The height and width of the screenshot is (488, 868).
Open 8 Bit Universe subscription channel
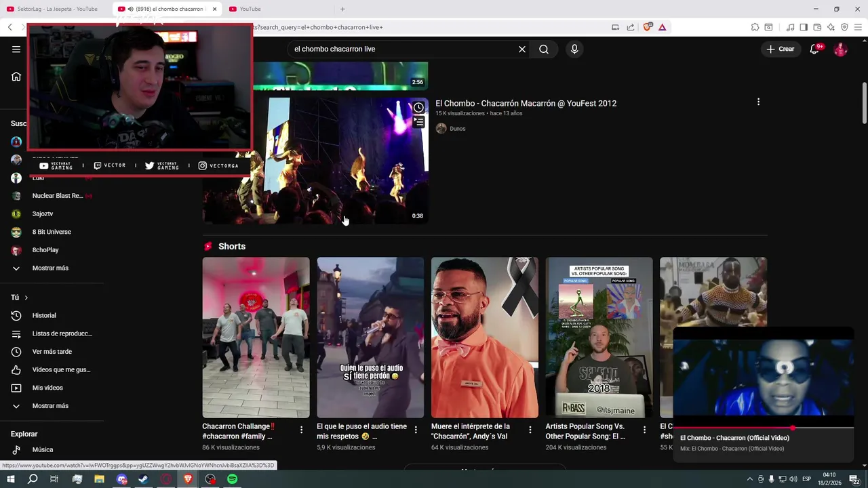(52, 232)
